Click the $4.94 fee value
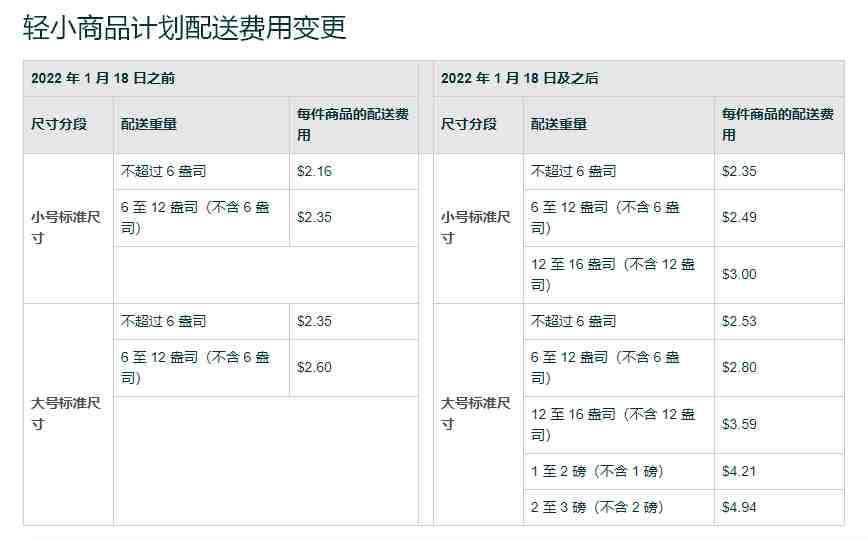The image size is (868, 540). [x=739, y=507]
